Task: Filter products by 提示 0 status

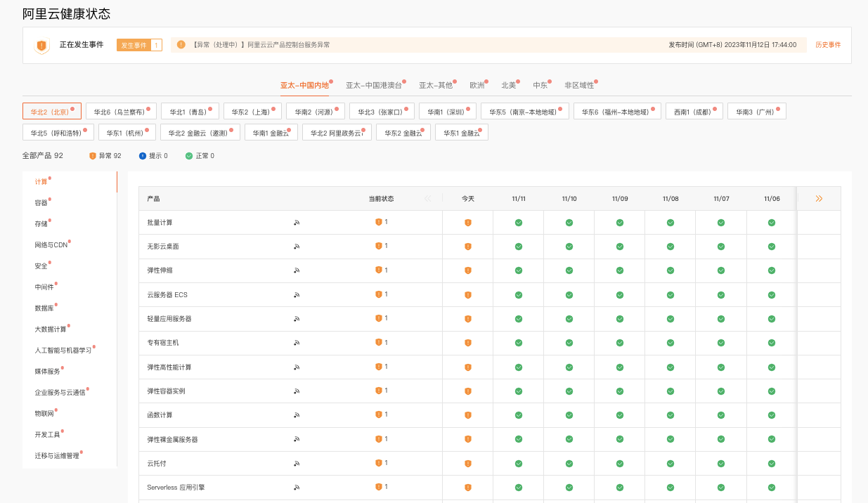Action: click(x=153, y=156)
